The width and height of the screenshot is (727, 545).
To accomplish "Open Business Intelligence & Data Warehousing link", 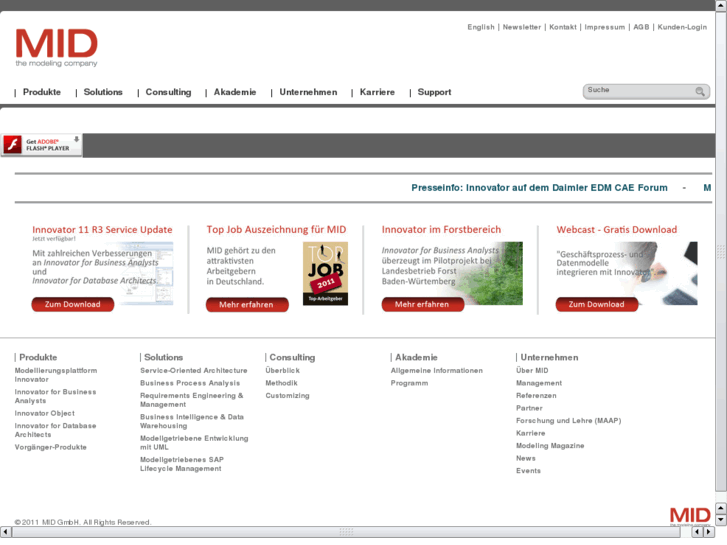I will click(x=192, y=421).
